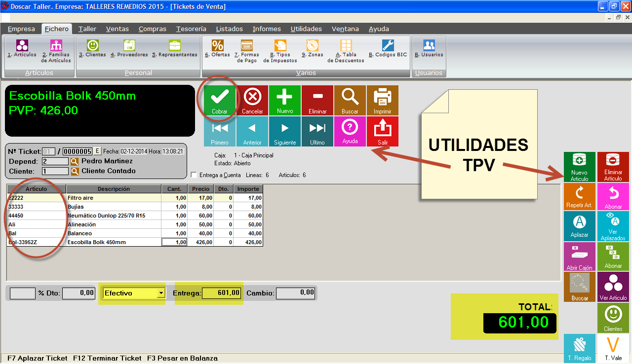This screenshot has height=364, width=632.
Task: Click the % Dto value field
Action: click(78, 293)
